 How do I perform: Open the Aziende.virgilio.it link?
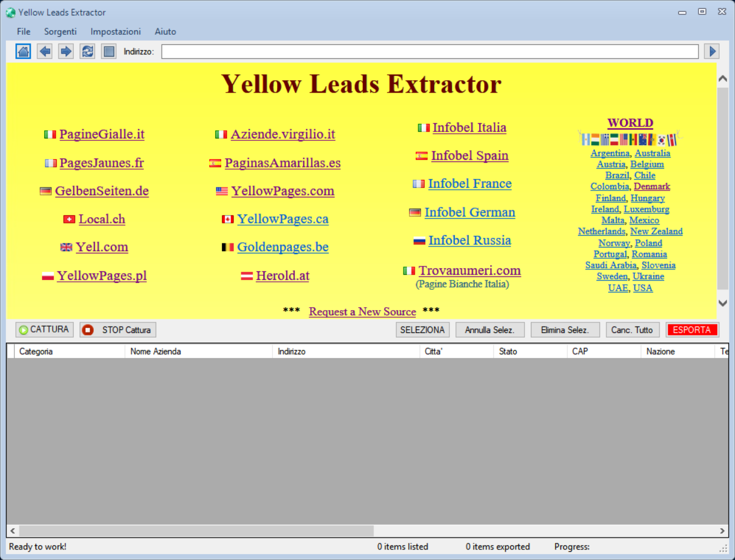(x=283, y=134)
